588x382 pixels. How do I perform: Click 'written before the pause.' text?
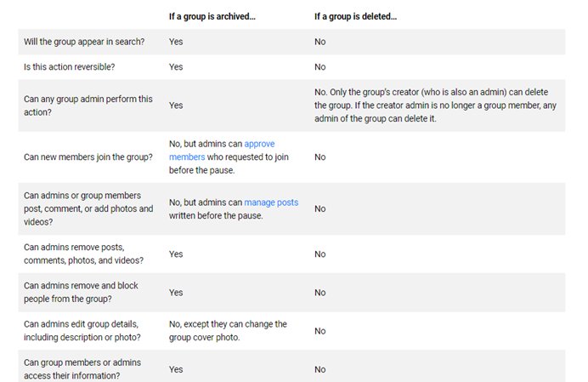(x=216, y=215)
